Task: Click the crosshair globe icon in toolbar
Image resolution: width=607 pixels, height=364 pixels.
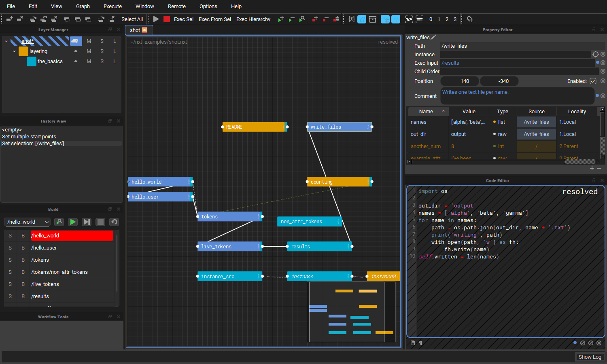Action: coord(470,19)
